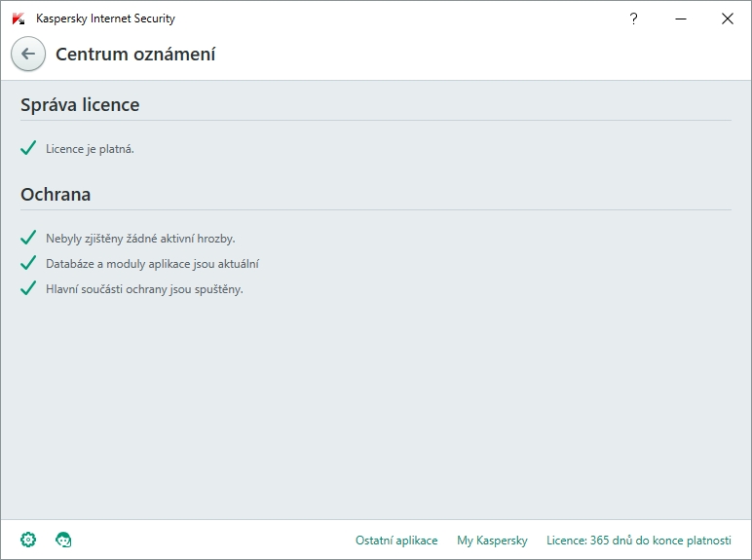
Task: Select 'Databáze a moduly aplikace jsou aktuální'
Action: pyautogui.click(x=152, y=263)
